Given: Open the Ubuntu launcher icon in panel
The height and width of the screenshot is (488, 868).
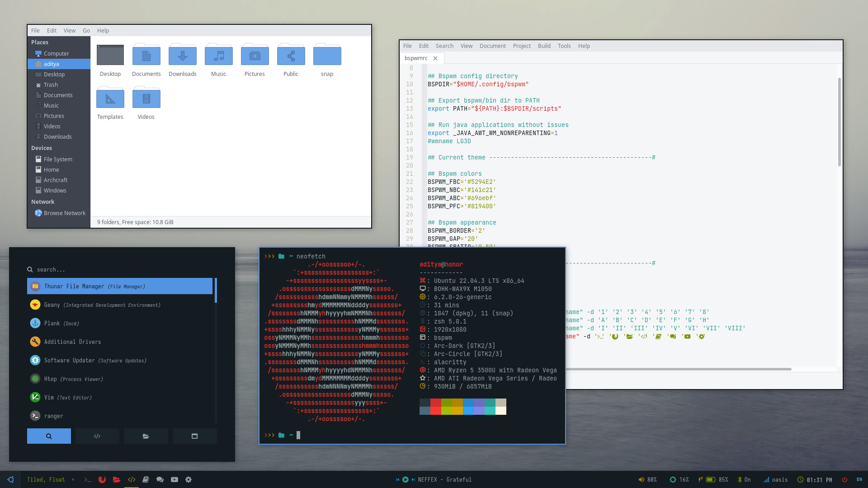Looking at the screenshot, I should 10,479.
